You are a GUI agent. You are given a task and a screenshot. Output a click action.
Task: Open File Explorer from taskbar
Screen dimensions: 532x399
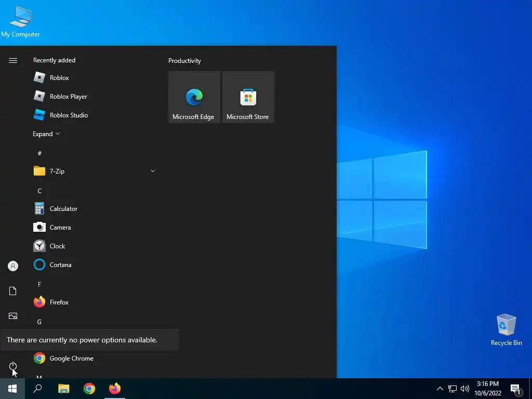63,389
